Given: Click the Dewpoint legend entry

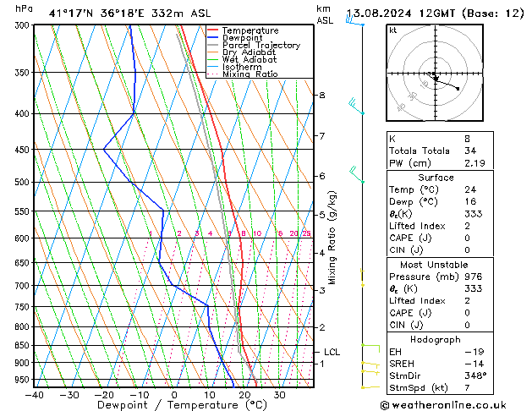Looking at the screenshot, I should pos(235,38).
